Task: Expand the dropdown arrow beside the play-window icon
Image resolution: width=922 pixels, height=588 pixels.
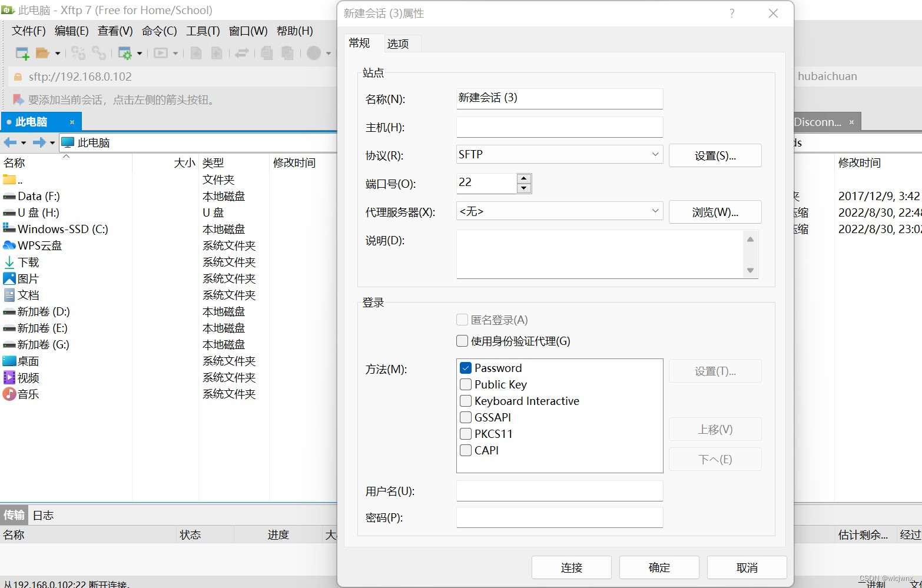Action: click(175, 54)
